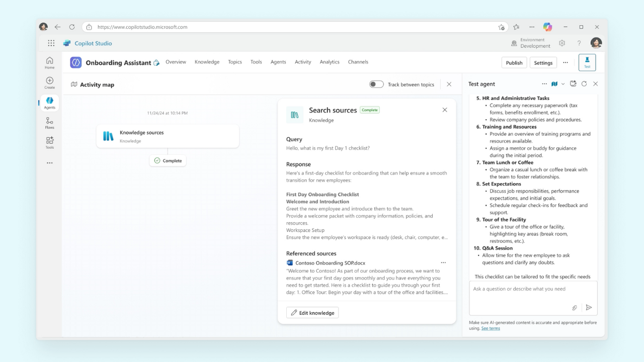This screenshot has width=644, height=362.
Task: Open the app launcher waffle menu
Action: pos(51,43)
